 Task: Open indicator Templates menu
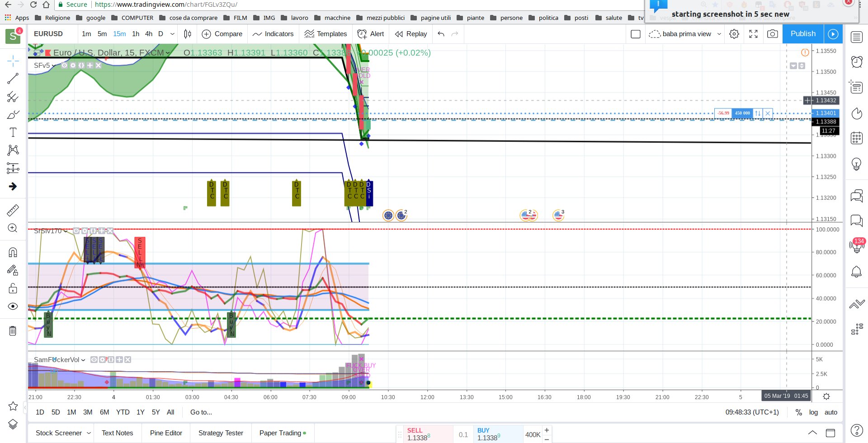click(x=325, y=34)
